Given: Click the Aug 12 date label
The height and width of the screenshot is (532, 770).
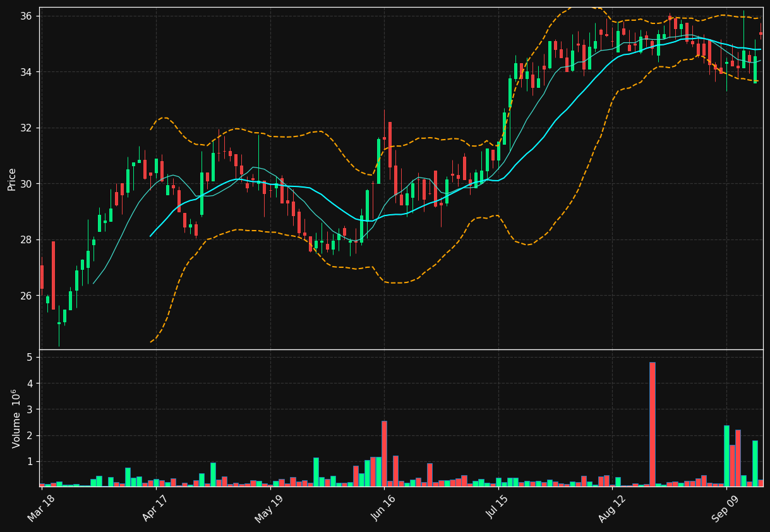Looking at the screenshot, I should coord(610,509).
